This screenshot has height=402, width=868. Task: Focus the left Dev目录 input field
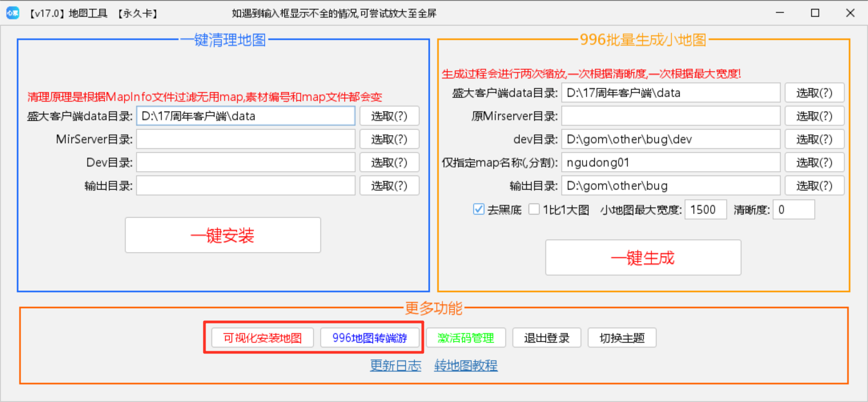click(x=246, y=162)
